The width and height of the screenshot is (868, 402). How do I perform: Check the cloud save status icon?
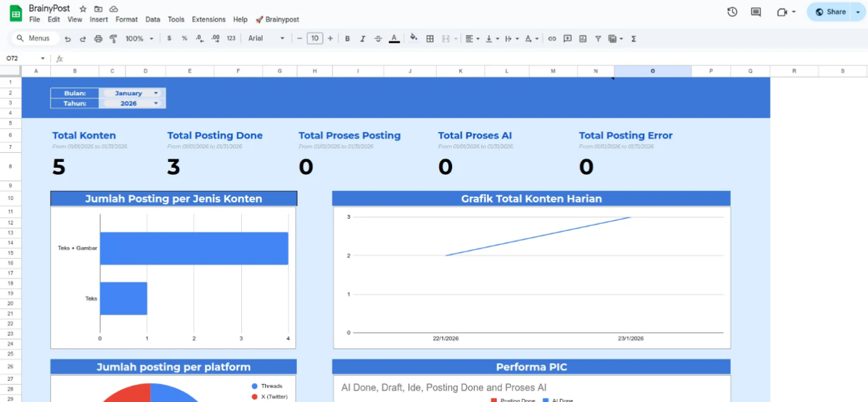tap(114, 10)
